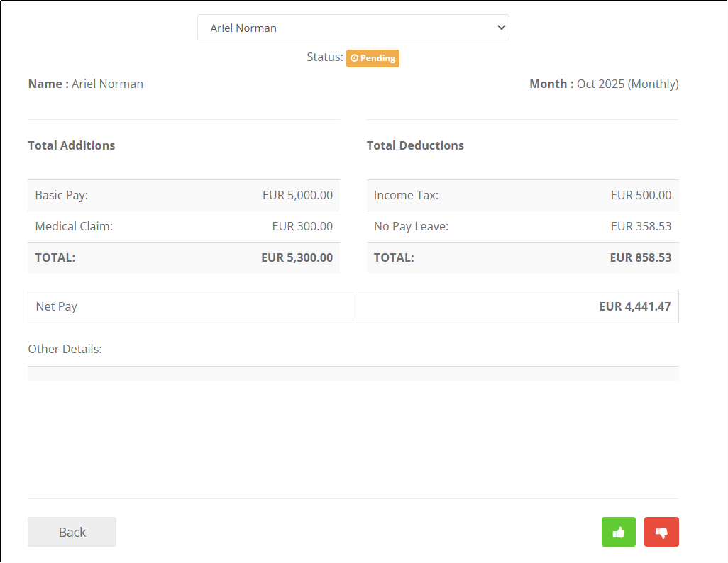Reject payslip with red thumbs-down button
The image size is (728, 563).
[661, 532]
